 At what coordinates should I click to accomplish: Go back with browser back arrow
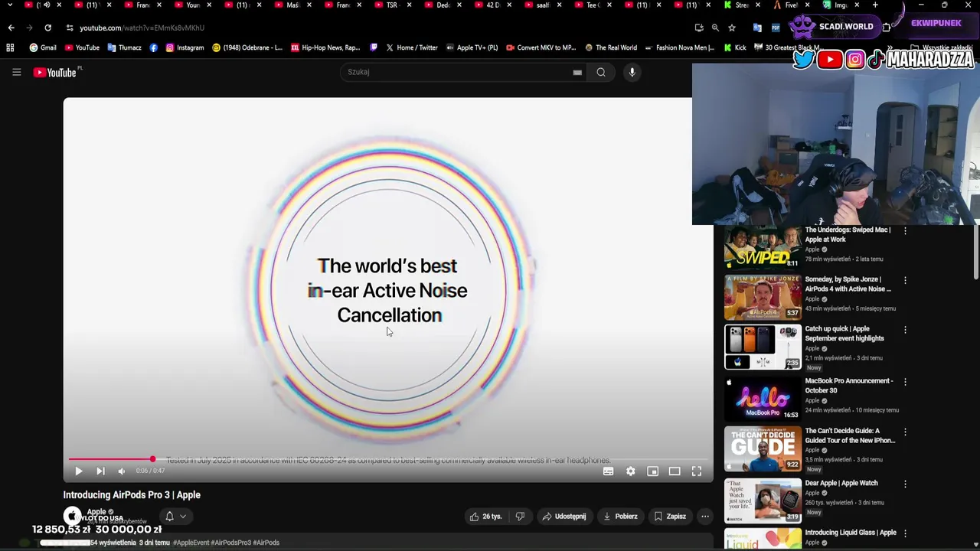[x=11, y=28]
